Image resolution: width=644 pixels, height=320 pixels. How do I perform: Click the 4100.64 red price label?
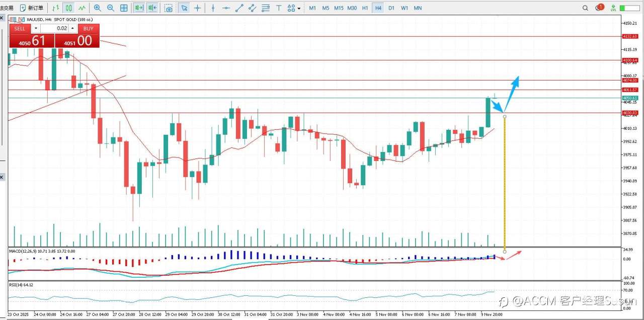pyautogui.click(x=630, y=60)
